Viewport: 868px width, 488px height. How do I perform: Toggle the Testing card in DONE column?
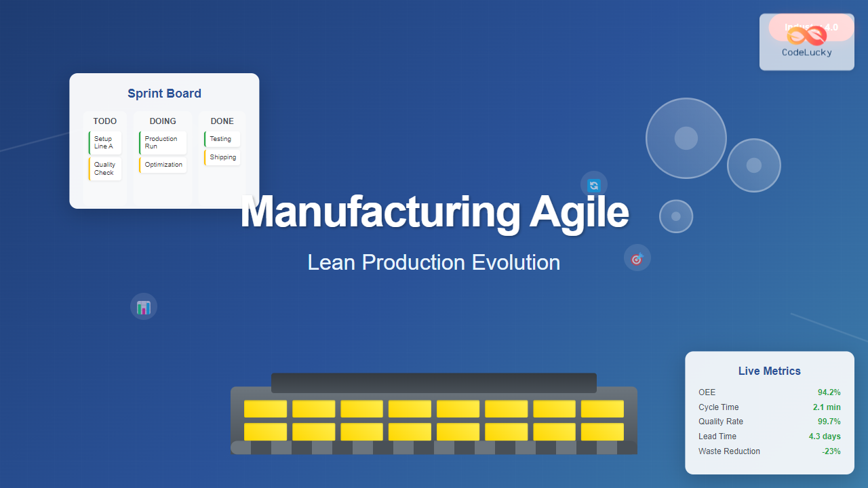tap(222, 138)
